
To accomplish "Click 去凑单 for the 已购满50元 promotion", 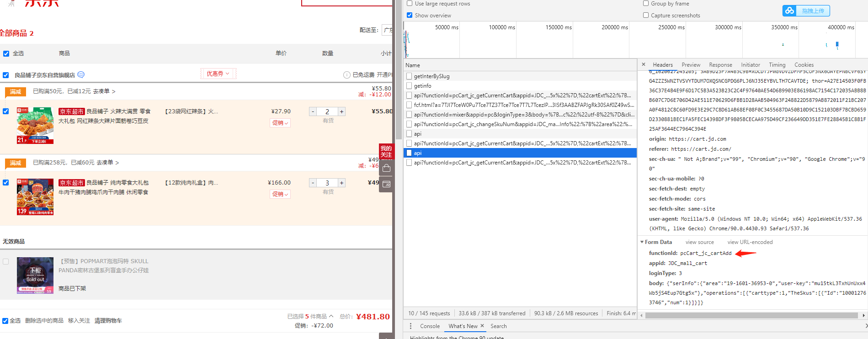I will pyautogui.click(x=104, y=91).
